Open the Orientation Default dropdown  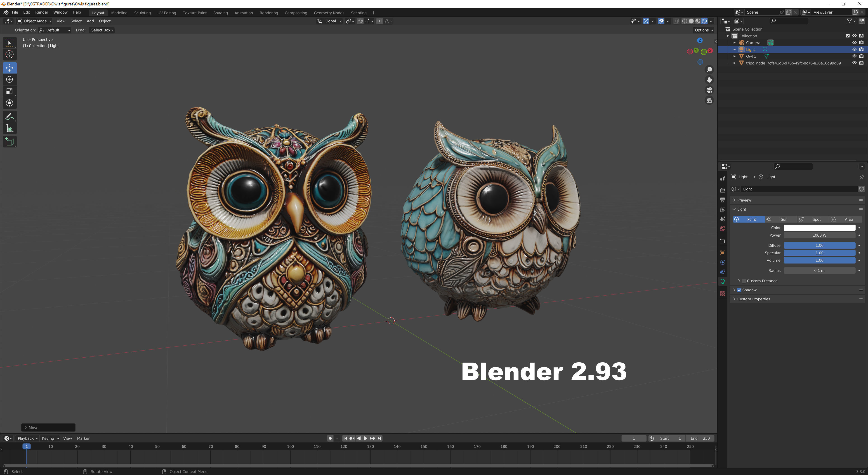pos(54,30)
